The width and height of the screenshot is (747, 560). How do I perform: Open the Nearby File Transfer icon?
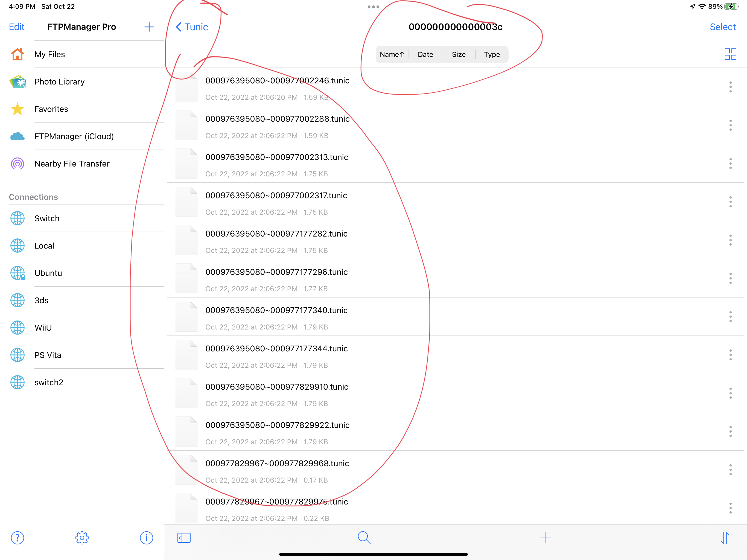pos(17,164)
